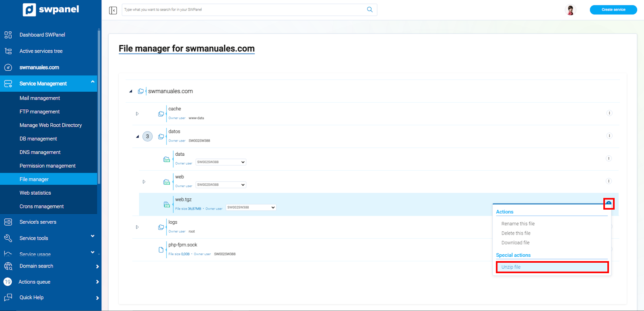
Task: Choose Rename this file from Actions menu
Action: 518,224
